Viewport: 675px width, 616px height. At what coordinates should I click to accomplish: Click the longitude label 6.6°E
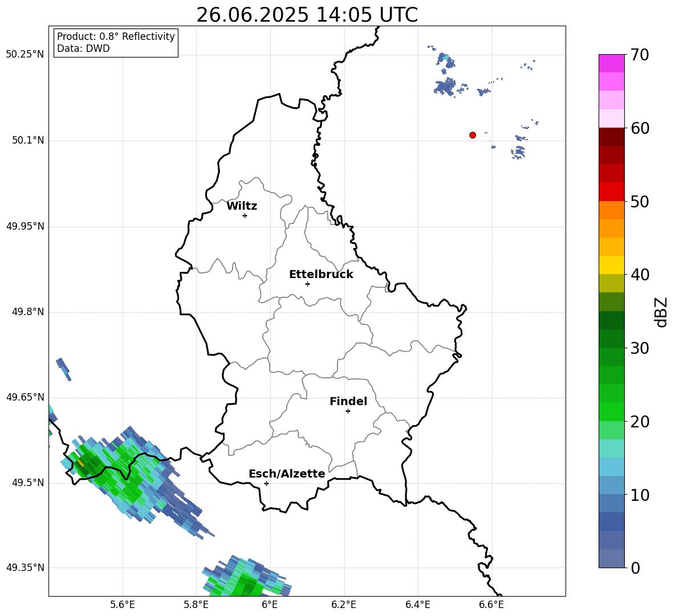point(491,605)
